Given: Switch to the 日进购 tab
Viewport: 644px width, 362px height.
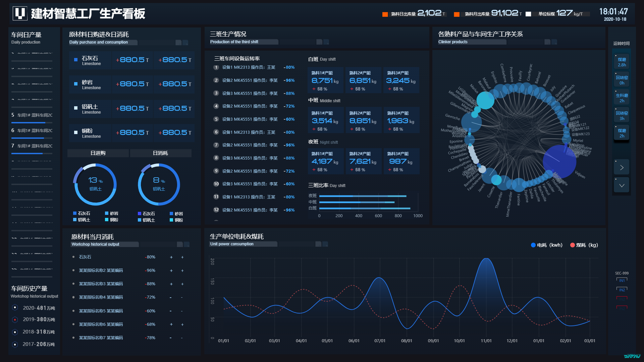Looking at the screenshot, I should 98,153.
